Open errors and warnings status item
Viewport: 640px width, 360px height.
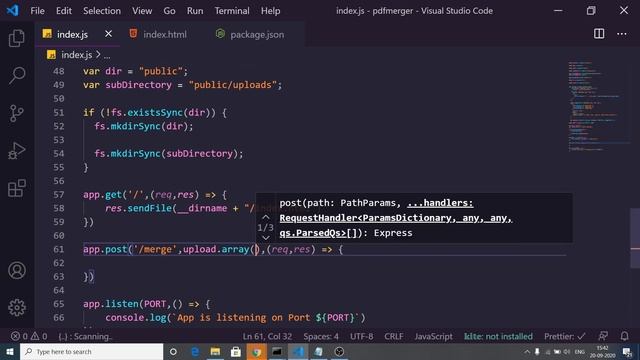pyautogui.click(x=29, y=336)
